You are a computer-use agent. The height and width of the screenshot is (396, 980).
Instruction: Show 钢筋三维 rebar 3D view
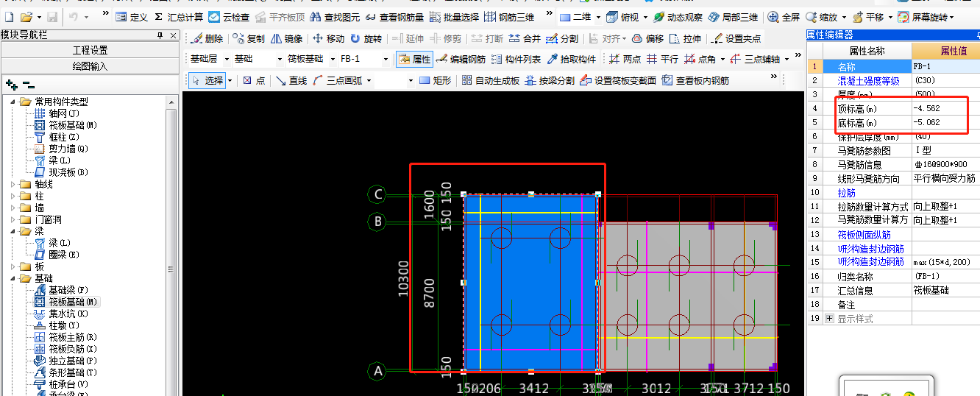[509, 17]
